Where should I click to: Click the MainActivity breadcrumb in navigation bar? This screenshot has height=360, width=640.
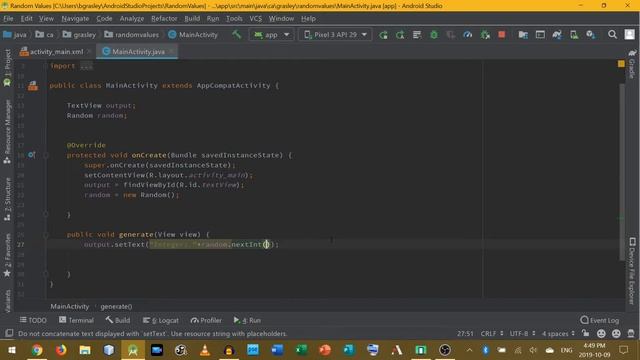193,35
